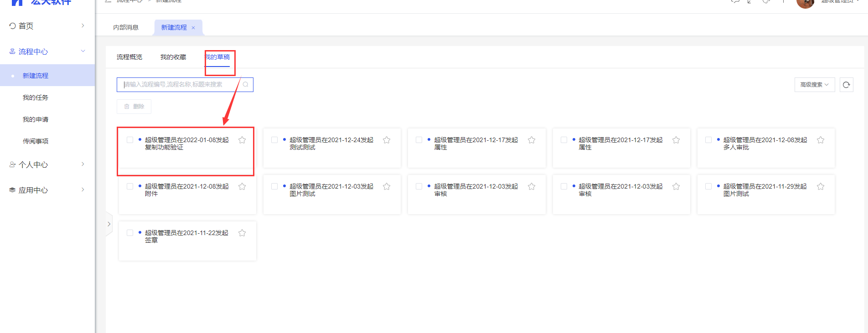The width and height of the screenshot is (868, 333).
Task: Close the 新建流程 page tab
Action: 193,28
